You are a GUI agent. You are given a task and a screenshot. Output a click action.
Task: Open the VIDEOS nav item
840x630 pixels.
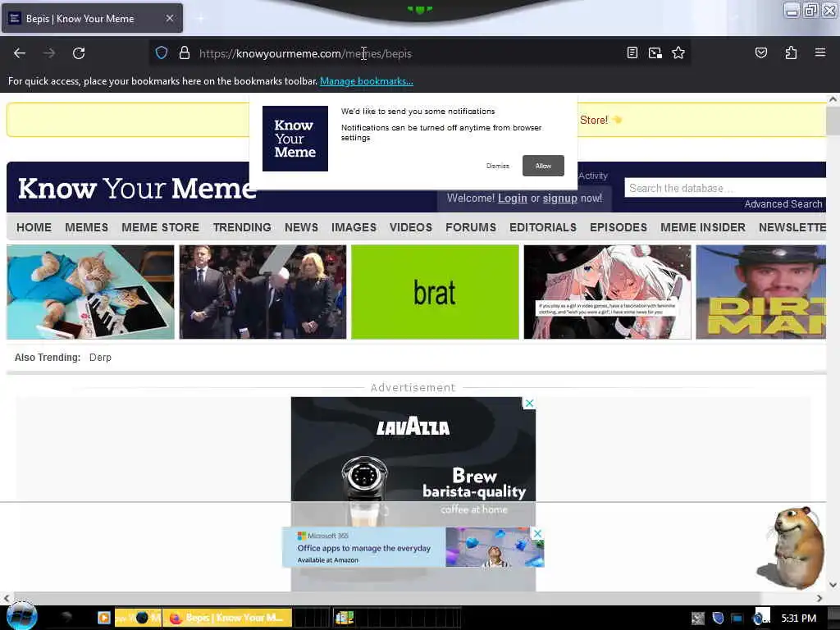tap(411, 227)
